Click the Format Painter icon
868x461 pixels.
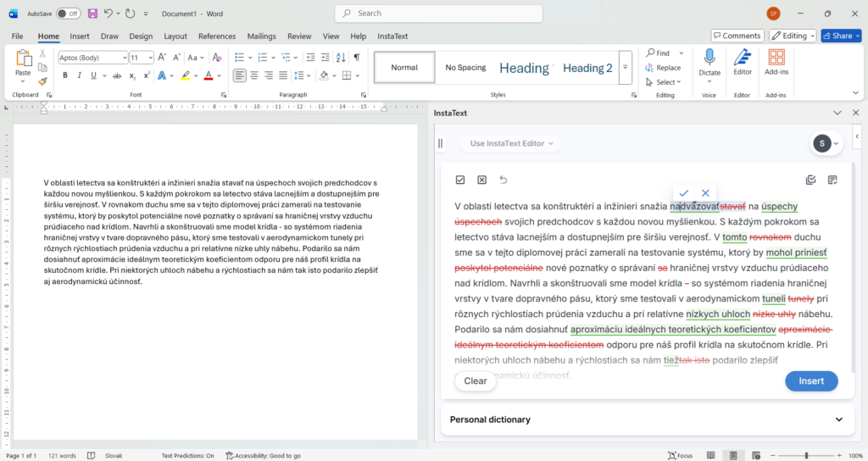(42, 81)
